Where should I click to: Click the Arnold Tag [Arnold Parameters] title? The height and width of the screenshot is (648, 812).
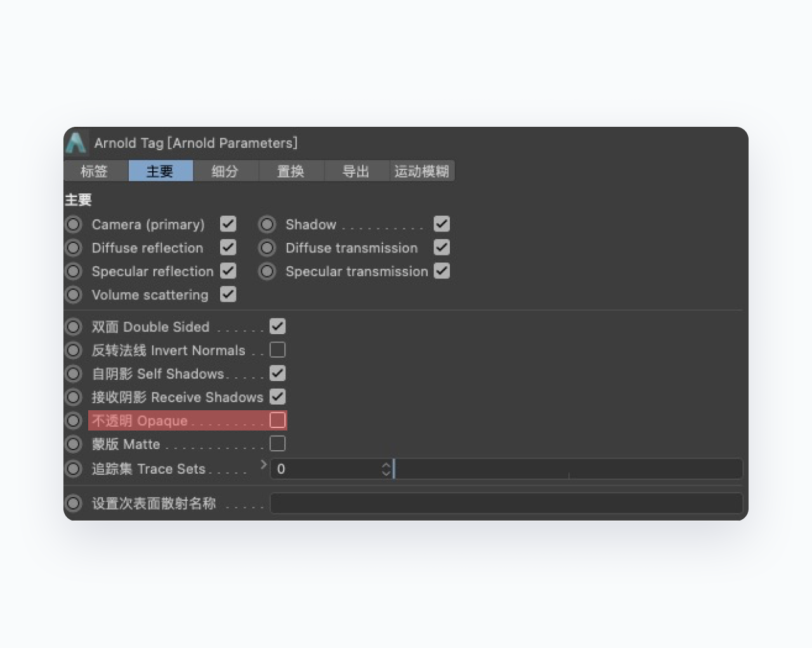click(x=196, y=143)
